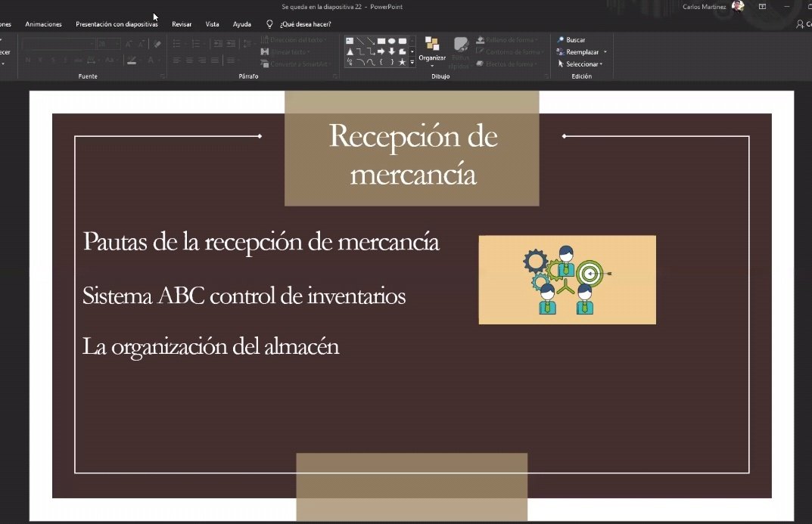Click Carlos Martinez account avatar

click(x=738, y=6)
